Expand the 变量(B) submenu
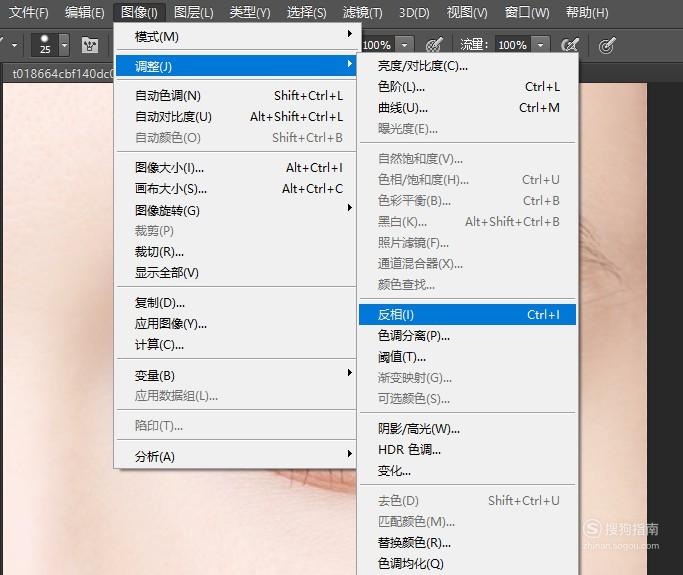Image resolution: width=683 pixels, height=575 pixels. (236, 375)
